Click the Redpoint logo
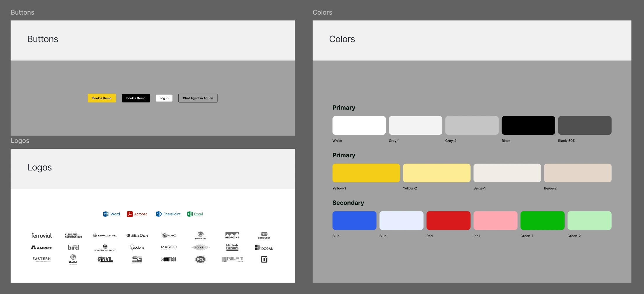The image size is (644, 294). coord(232,236)
